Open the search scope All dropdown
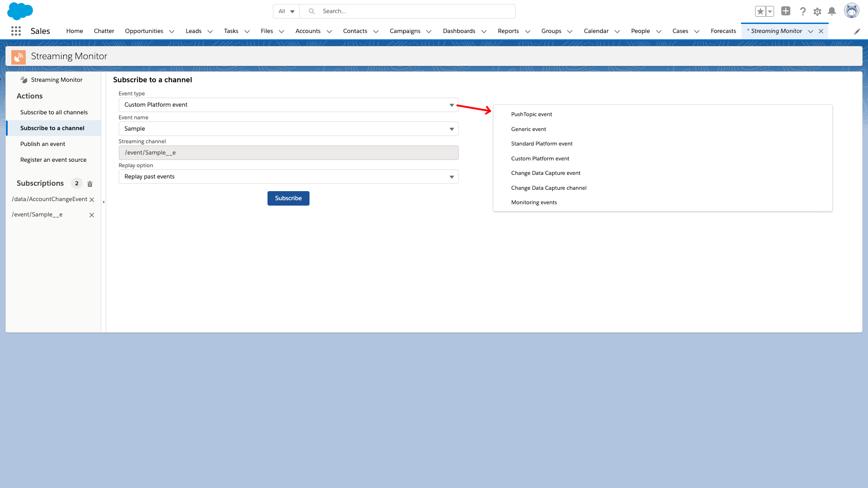868x488 pixels. [286, 11]
